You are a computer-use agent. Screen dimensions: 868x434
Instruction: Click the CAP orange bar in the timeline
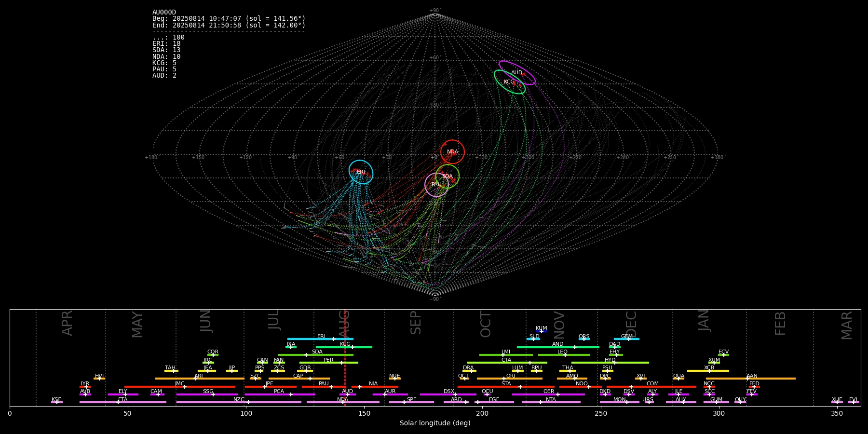(299, 379)
